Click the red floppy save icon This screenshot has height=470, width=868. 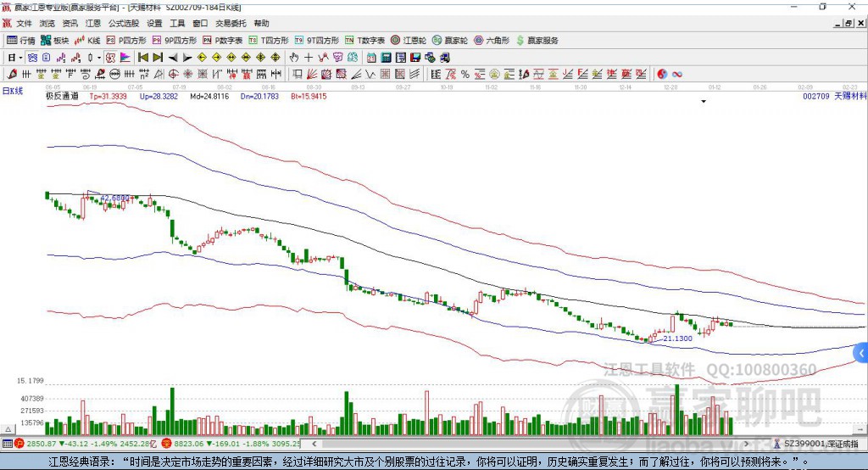click(415, 58)
